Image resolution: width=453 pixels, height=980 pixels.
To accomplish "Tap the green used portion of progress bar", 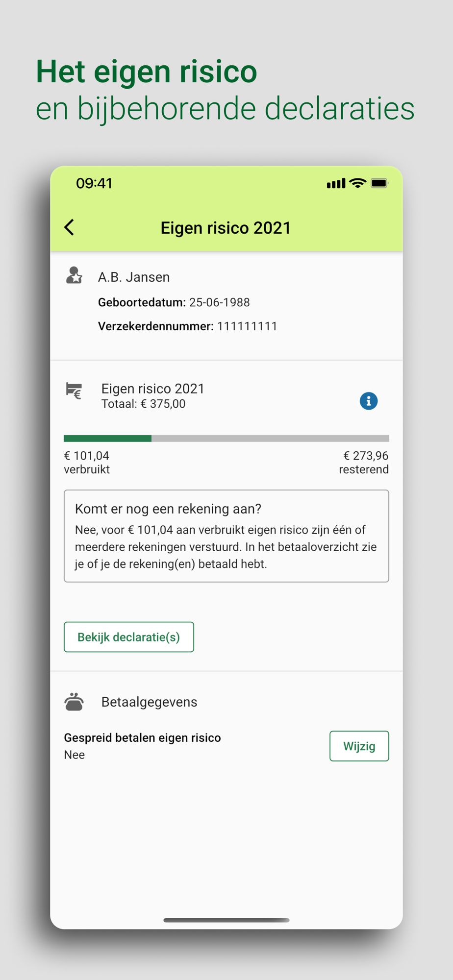I will coord(107,439).
